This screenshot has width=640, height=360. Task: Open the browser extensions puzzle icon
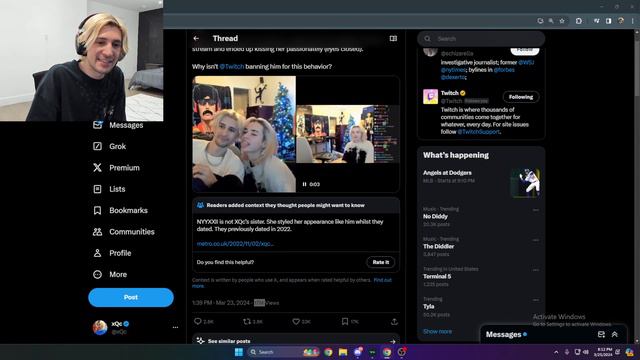pos(579,21)
